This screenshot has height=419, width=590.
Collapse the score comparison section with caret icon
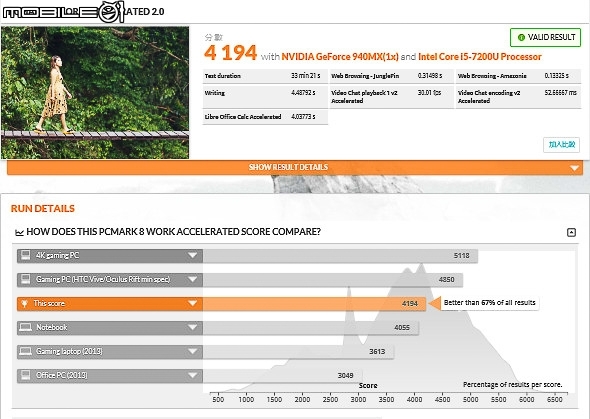[571, 232]
